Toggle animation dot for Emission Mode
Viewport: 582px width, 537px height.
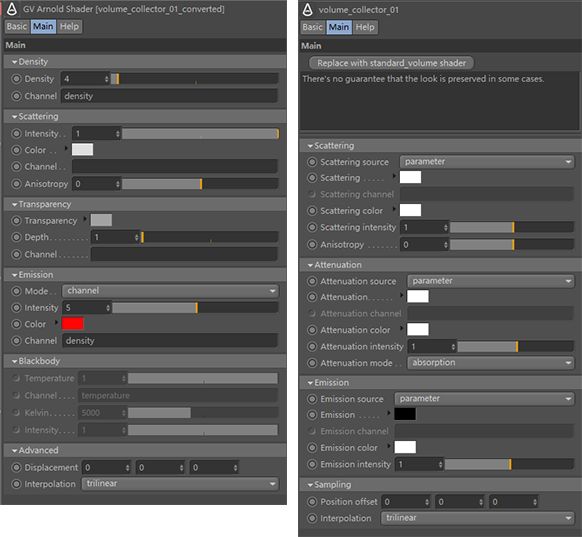[x=16, y=291]
